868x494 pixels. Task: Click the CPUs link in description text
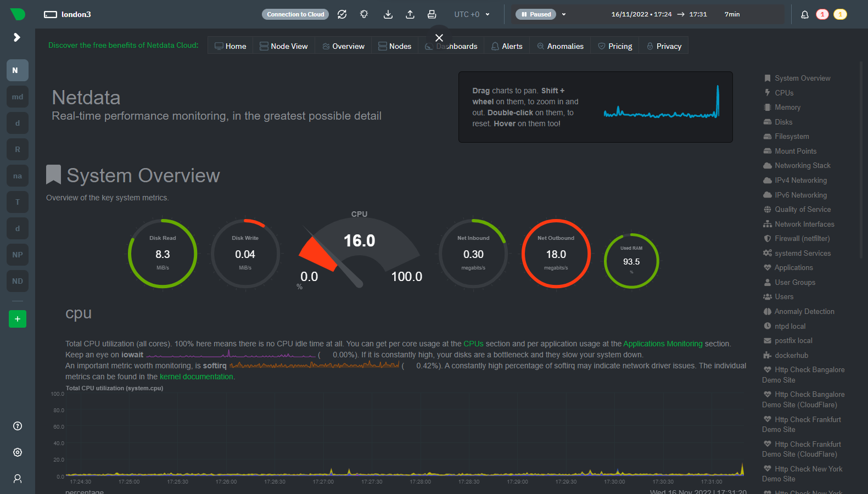[x=473, y=344]
